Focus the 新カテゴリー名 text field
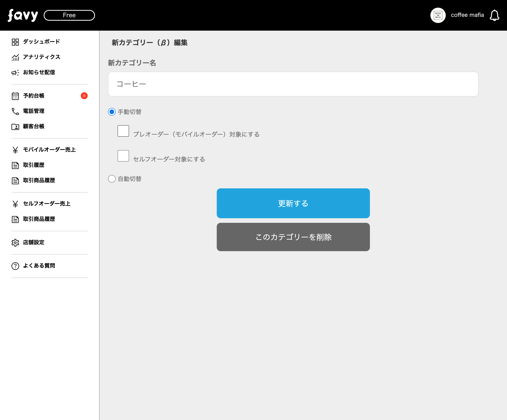Image resolution: width=507 pixels, height=420 pixels. coord(293,84)
